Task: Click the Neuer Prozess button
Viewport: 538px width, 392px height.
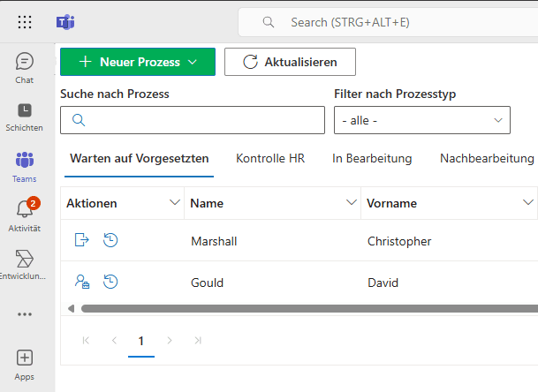Action: [x=138, y=62]
